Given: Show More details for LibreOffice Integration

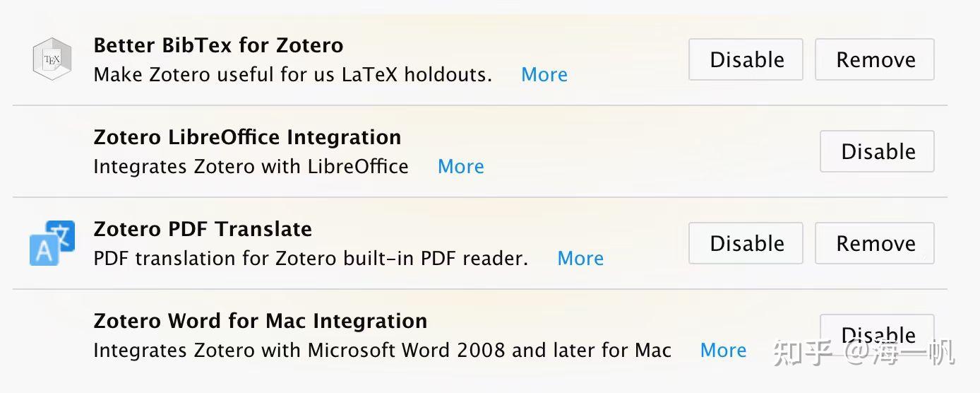Looking at the screenshot, I should coord(460,167).
